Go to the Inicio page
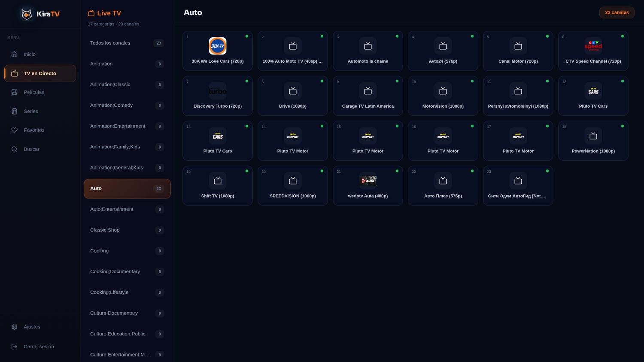This screenshot has width=644, height=362. tap(40, 54)
